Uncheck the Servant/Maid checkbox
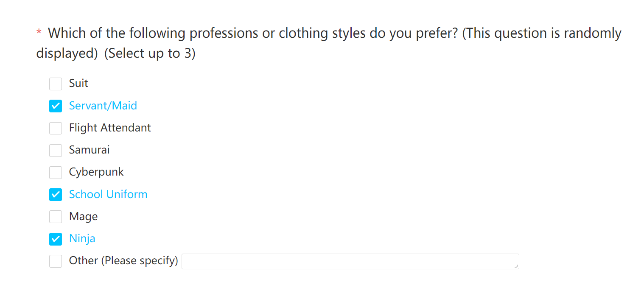The width and height of the screenshot is (644, 285). 56,106
